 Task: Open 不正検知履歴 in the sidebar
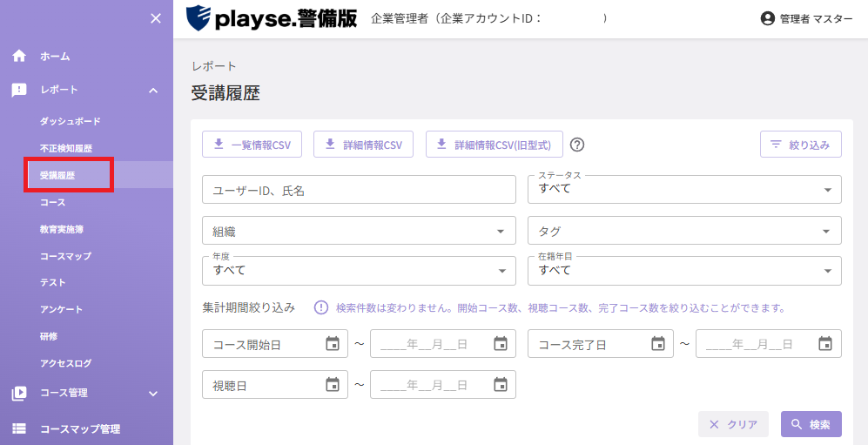click(66, 148)
